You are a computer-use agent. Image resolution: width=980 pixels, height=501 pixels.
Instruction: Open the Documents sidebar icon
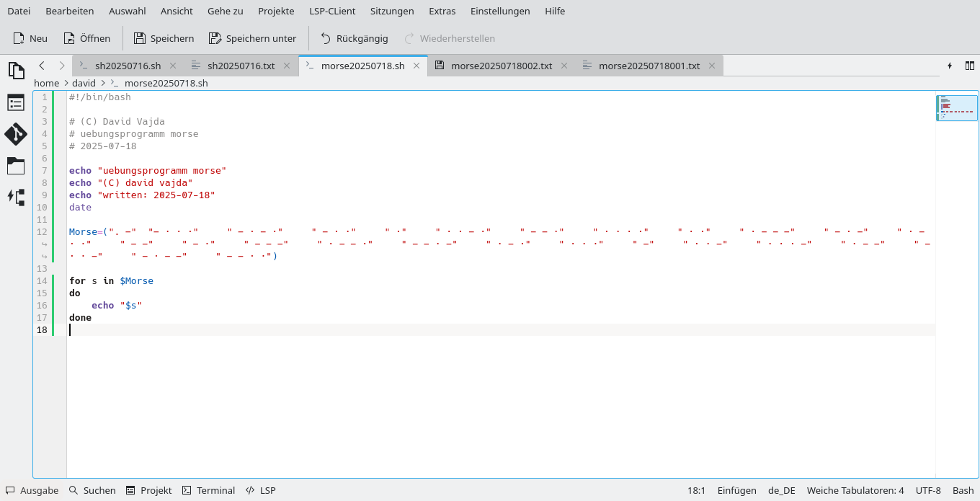pyautogui.click(x=16, y=70)
